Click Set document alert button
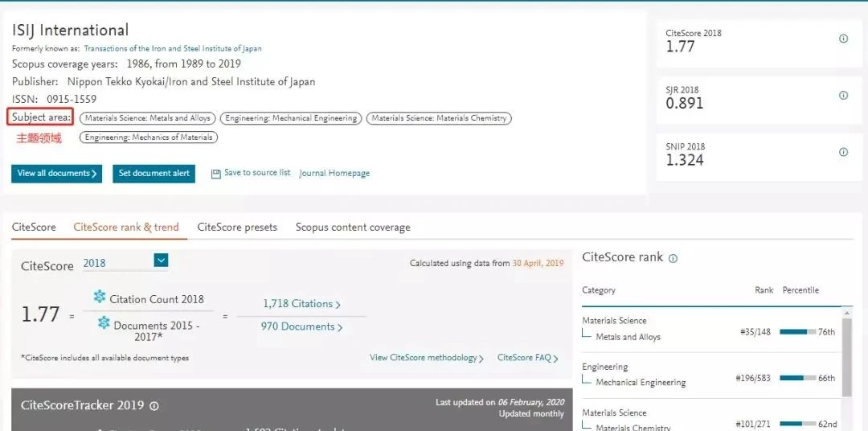 [154, 174]
